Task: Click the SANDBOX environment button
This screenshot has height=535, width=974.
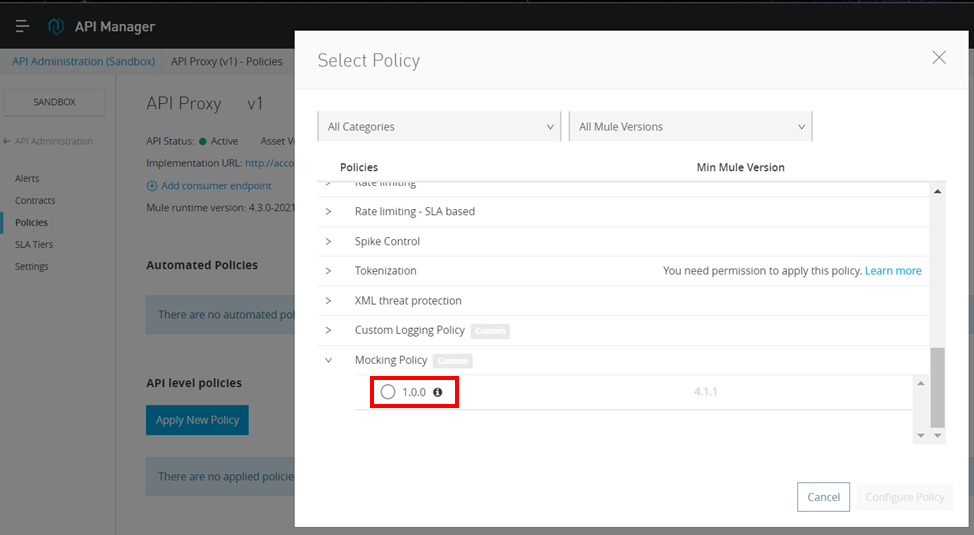Action: coord(54,102)
